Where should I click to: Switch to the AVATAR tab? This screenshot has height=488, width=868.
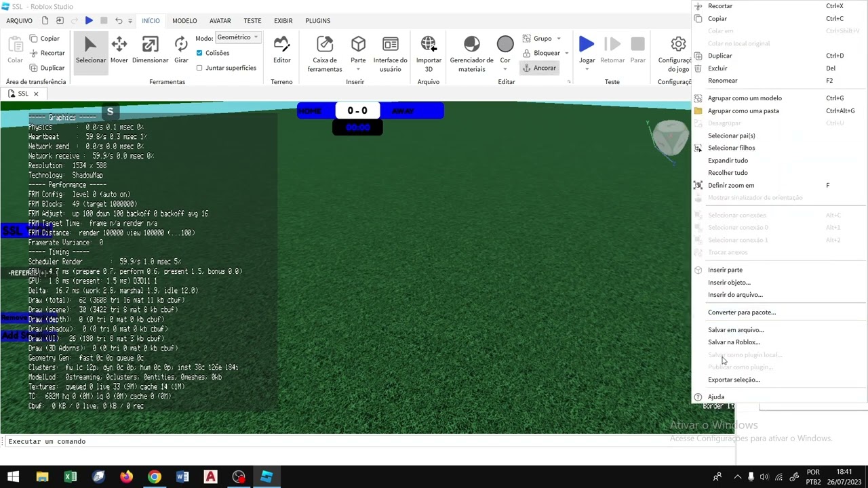click(220, 21)
